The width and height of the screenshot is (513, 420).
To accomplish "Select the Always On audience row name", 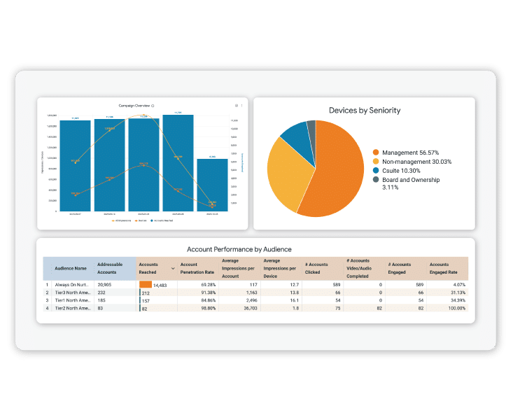I will pos(73,285).
